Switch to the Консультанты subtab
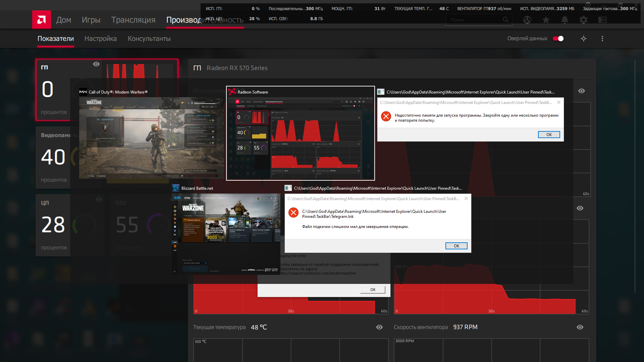This screenshot has width=644, height=362. [x=149, y=39]
